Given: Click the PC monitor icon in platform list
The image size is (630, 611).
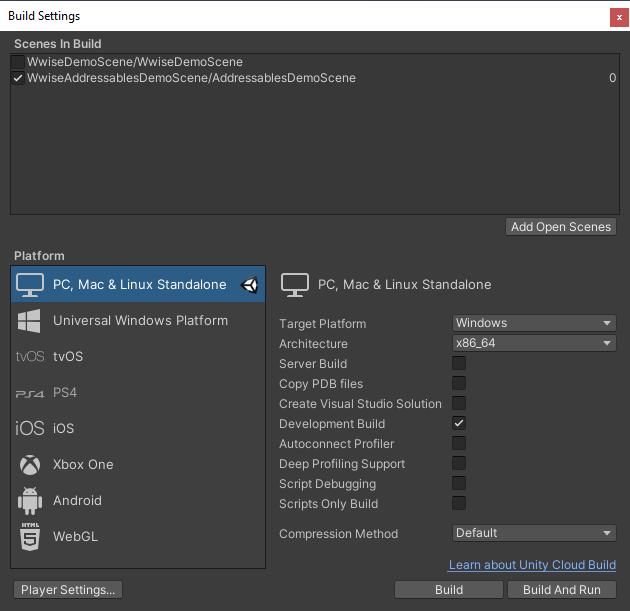Looking at the screenshot, I should click(30, 285).
